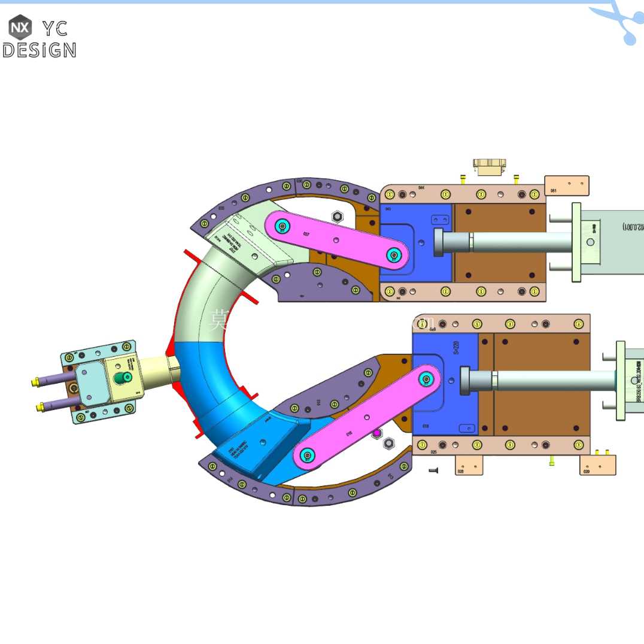Select the lower blue slider block marked S=220
This screenshot has height=644, width=644.
click(445, 384)
